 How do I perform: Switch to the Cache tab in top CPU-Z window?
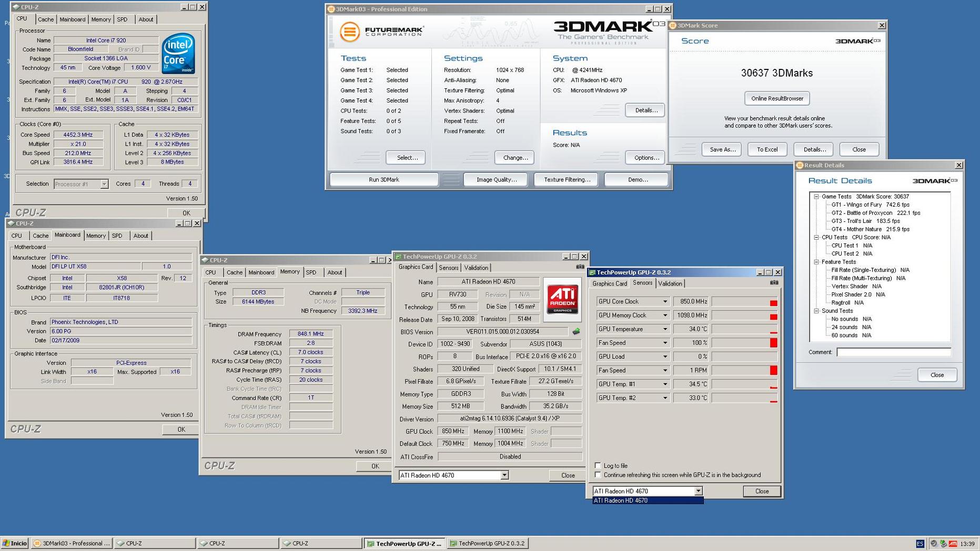pyautogui.click(x=45, y=19)
